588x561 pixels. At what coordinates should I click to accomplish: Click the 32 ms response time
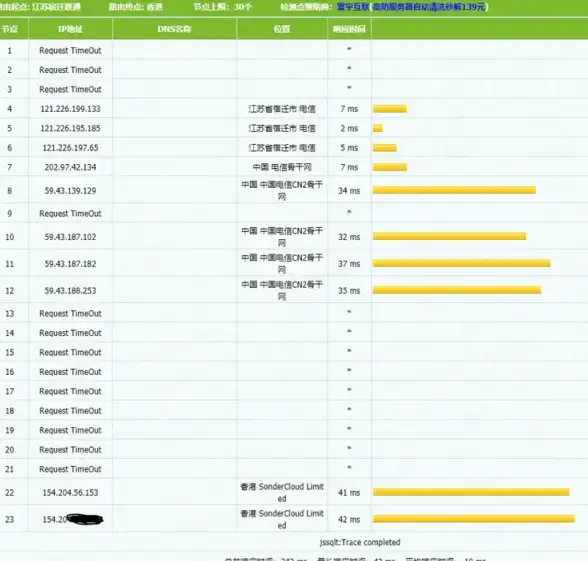coord(349,237)
